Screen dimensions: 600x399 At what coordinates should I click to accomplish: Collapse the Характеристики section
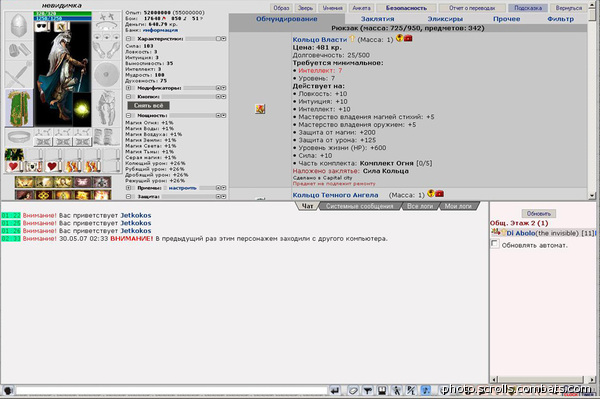(129, 39)
